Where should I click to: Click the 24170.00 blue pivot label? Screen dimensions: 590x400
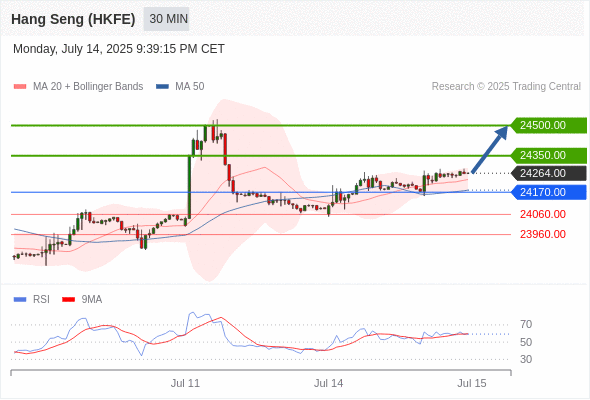pyautogui.click(x=548, y=192)
